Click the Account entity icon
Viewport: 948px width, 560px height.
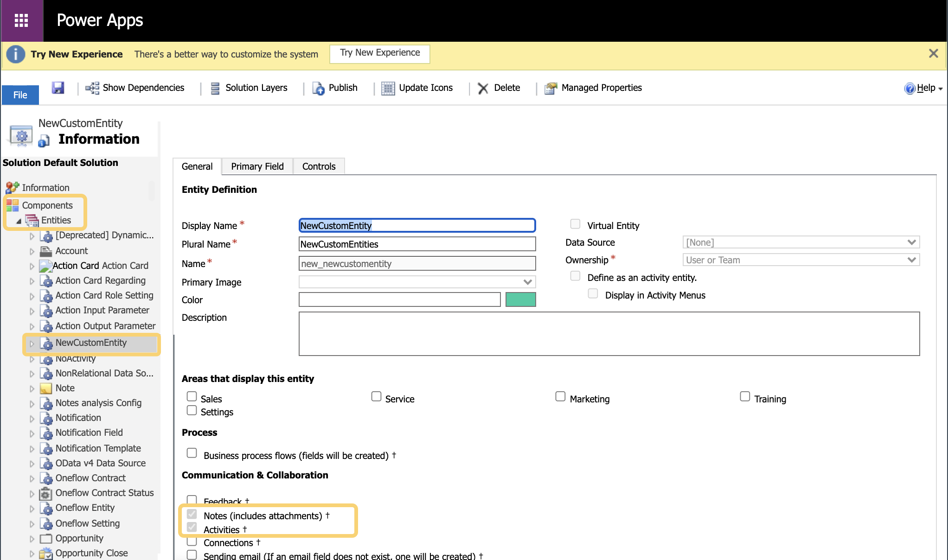(x=46, y=251)
